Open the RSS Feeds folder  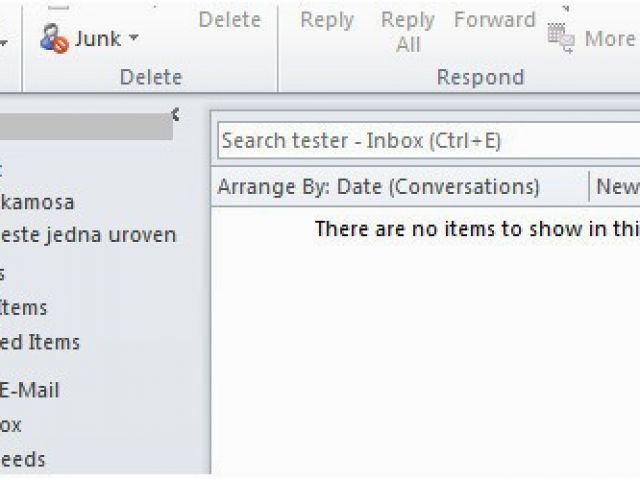[22, 460]
